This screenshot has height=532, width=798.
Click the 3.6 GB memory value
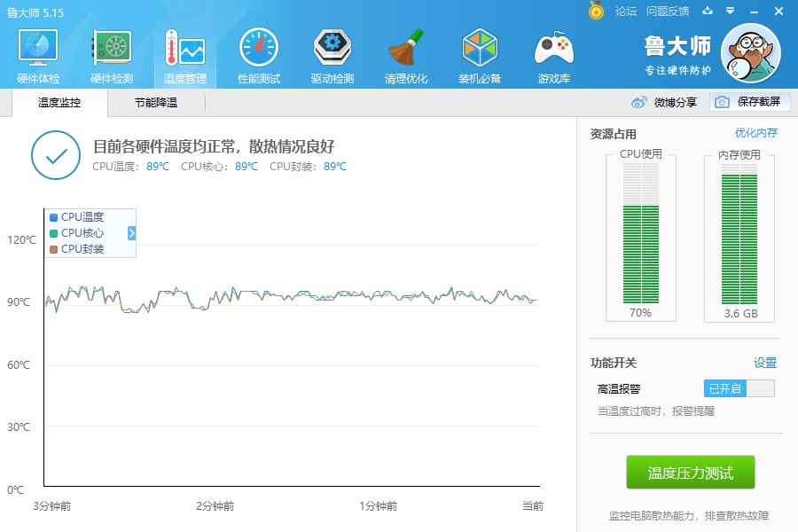pyautogui.click(x=741, y=314)
